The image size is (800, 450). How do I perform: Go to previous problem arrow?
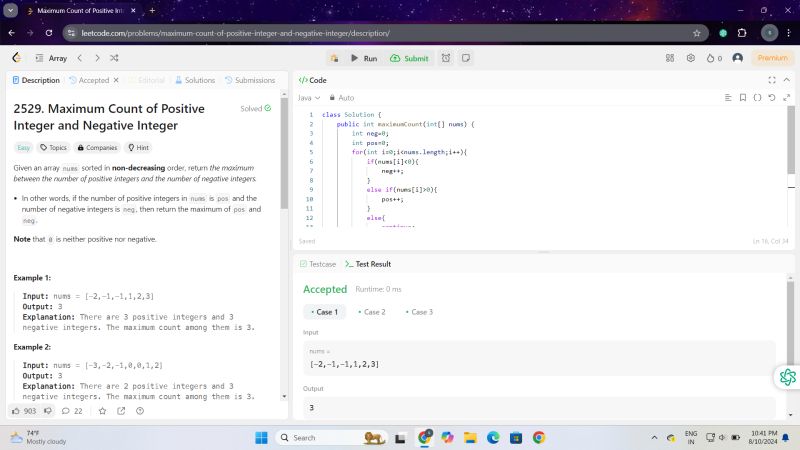80,58
